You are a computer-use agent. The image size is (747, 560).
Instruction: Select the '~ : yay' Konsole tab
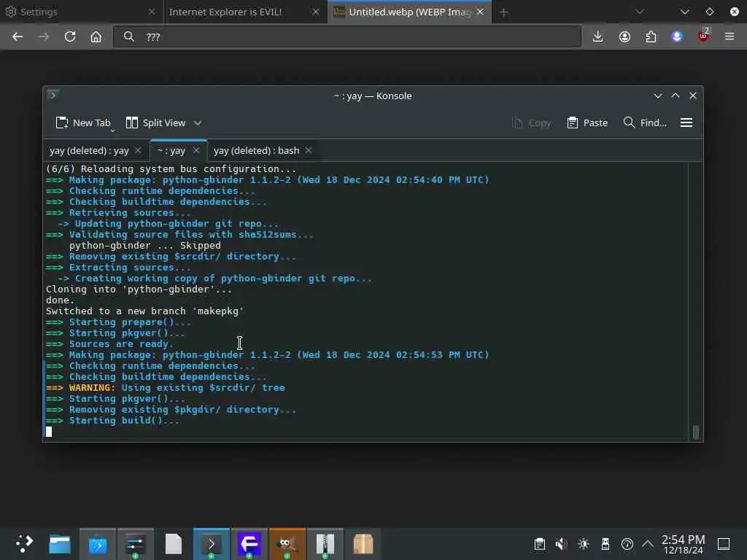coord(171,150)
